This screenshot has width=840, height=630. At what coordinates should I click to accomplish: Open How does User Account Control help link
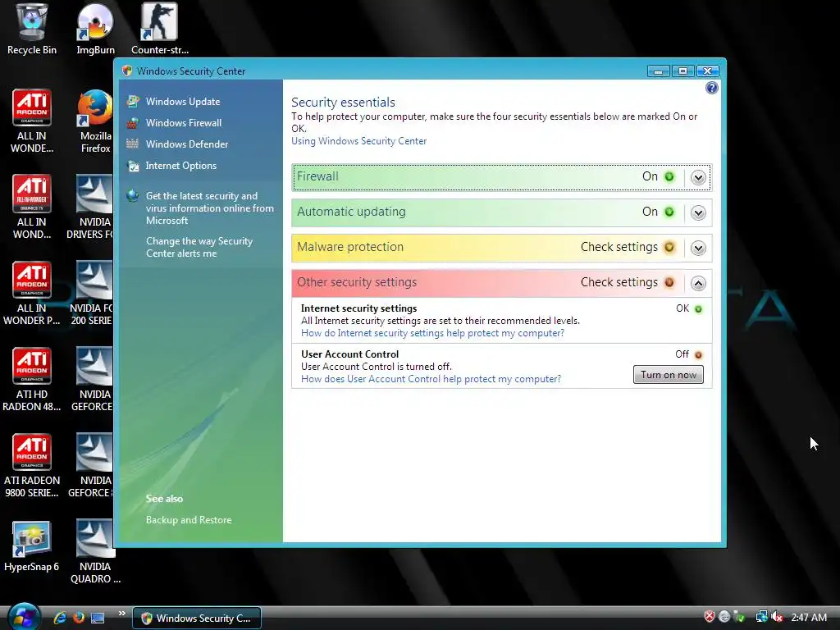click(x=431, y=379)
